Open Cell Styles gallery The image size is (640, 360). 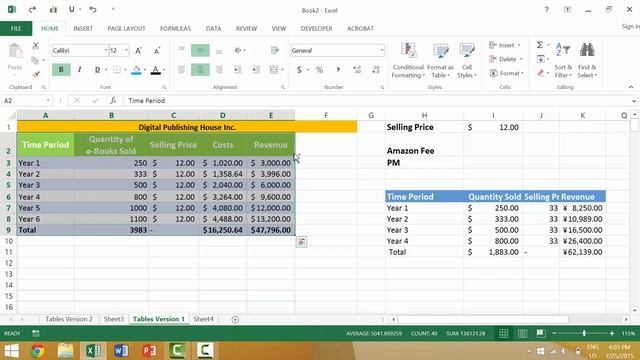(x=467, y=60)
